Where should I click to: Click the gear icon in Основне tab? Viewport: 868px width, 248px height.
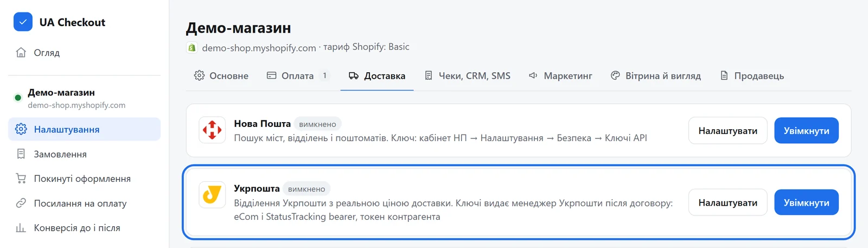coord(199,75)
